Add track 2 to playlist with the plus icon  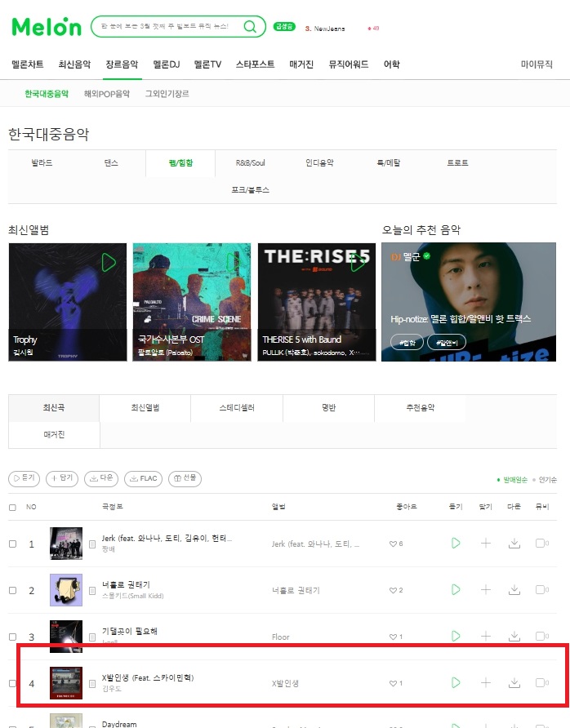coord(485,589)
